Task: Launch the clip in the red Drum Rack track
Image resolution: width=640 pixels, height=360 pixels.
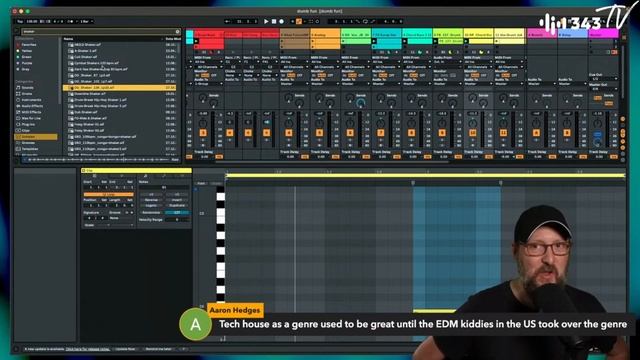Action: [x=196, y=41]
